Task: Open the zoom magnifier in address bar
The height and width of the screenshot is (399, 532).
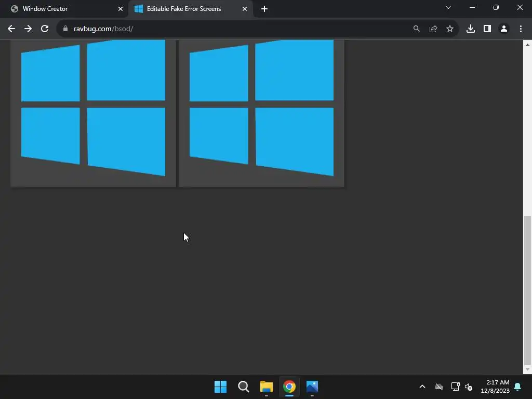Action: [x=416, y=29]
